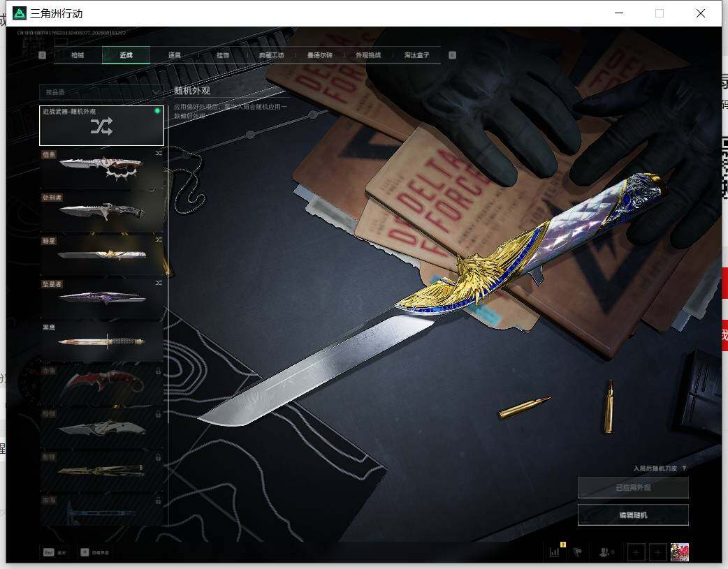
Task: Select the locked blue axe skin at list bottom
Action: (x=101, y=510)
